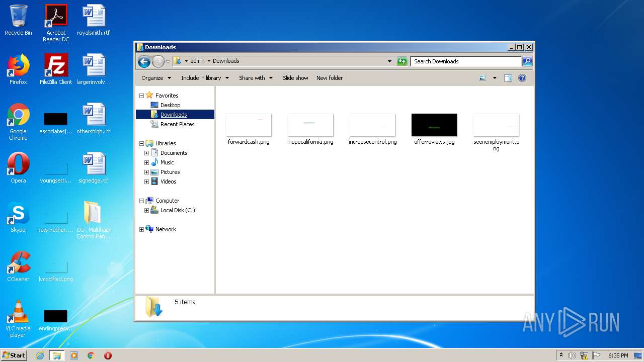Select the Pictures library
The image size is (644, 362).
click(170, 172)
